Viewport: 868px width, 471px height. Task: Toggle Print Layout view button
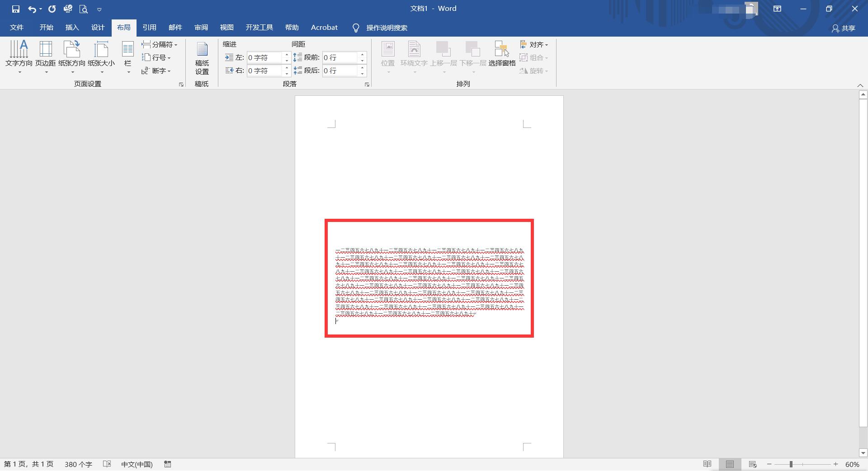[x=730, y=464]
